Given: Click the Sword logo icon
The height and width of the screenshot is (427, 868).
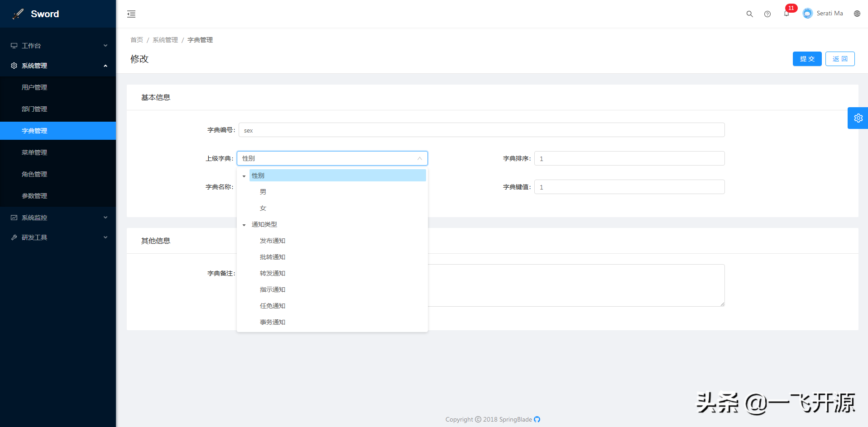Looking at the screenshot, I should pyautogui.click(x=18, y=14).
